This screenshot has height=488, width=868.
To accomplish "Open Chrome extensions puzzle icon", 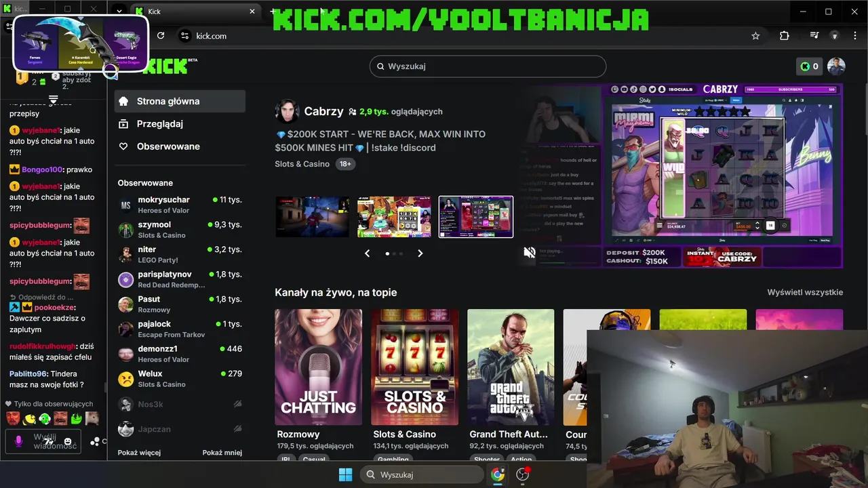I will (x=785, y=36).
